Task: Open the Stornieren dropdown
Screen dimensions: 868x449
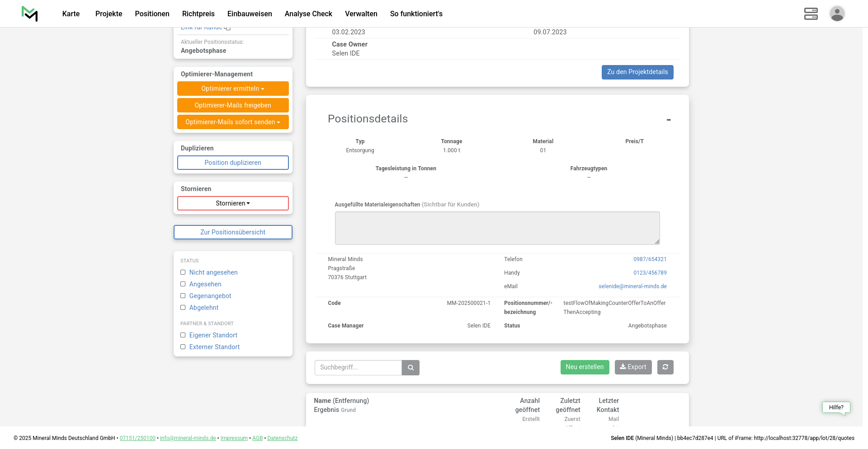Action: click(233, 203)
